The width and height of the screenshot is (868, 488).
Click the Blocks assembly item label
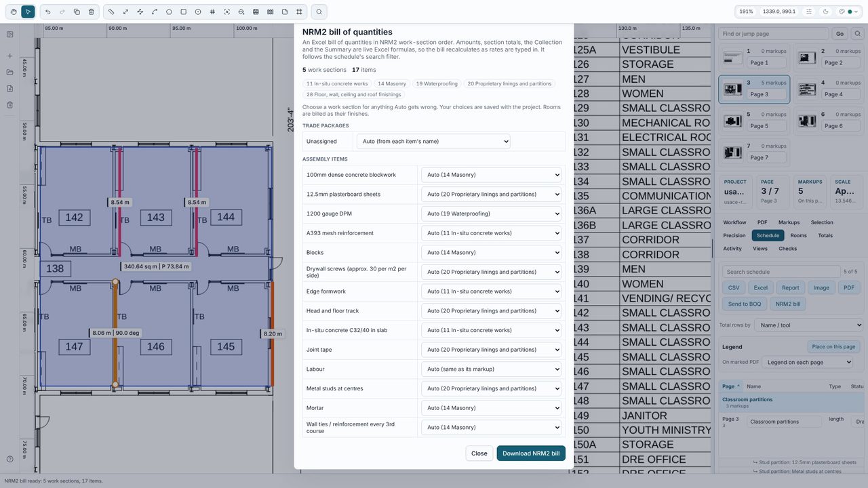click(x=315, y=253)
